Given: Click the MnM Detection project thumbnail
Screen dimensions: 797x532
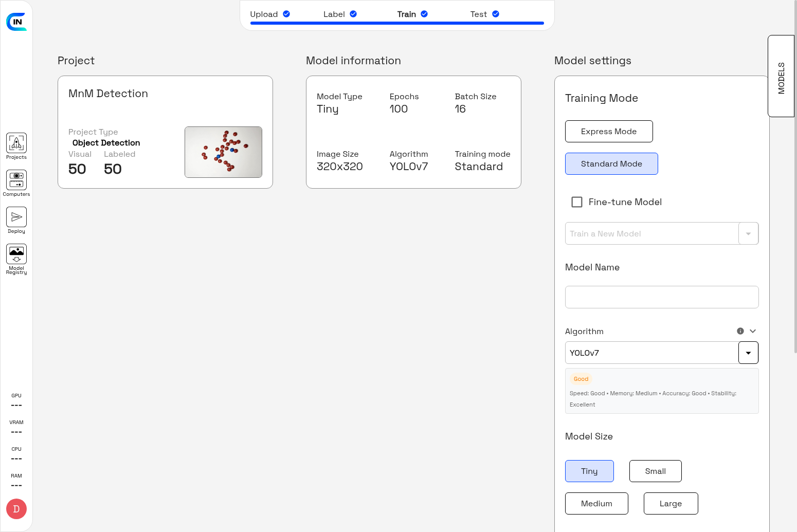Looking at the screenshot, I should coord(223,152).
